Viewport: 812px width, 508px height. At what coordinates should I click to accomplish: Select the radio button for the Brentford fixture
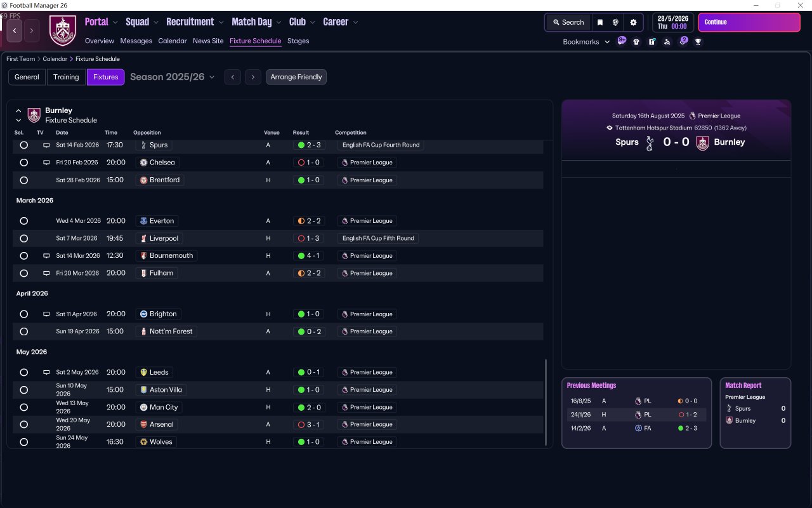(x=24, y=180)
